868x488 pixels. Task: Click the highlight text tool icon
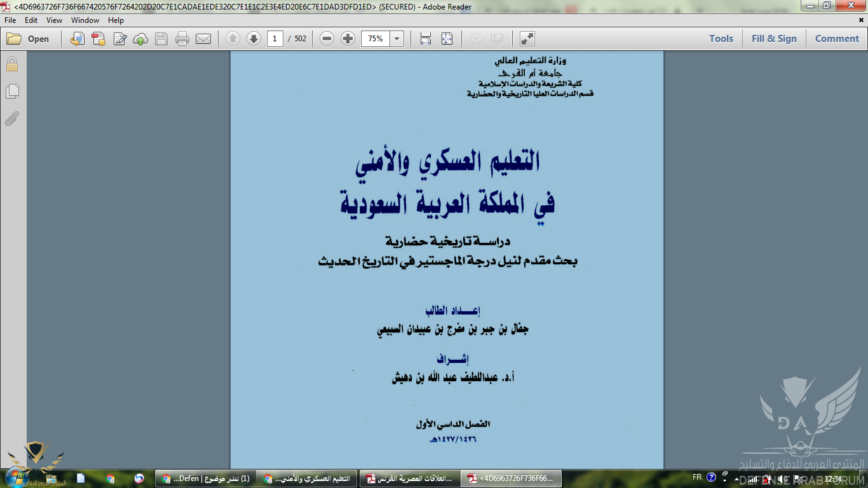pyautogui.click(x=497, y=39)
